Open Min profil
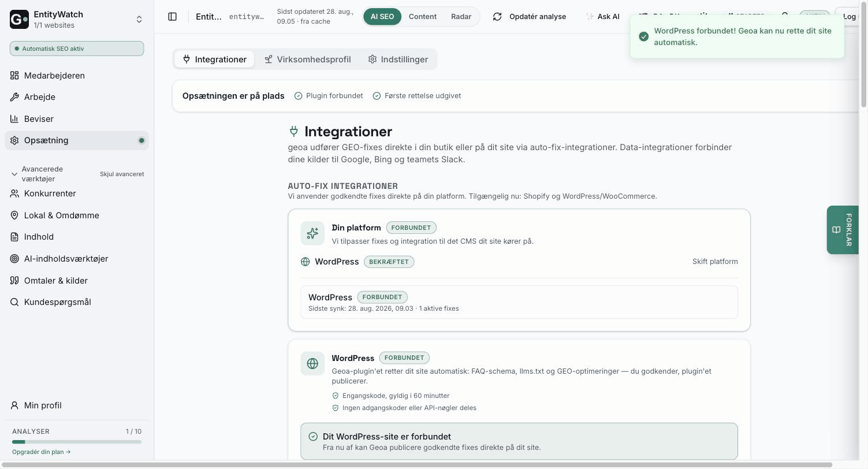This screenshot has height=469, width=868. (x=77, y=405)
